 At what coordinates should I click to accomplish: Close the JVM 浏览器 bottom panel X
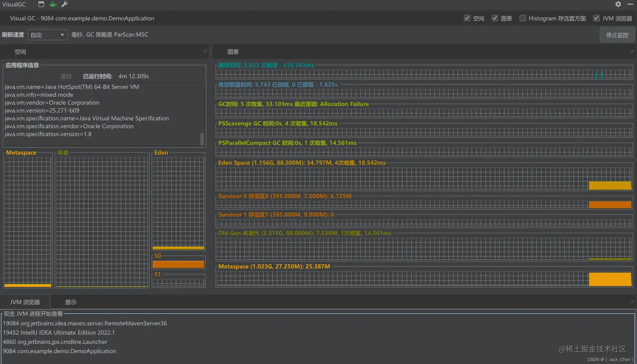coord(632,302)
